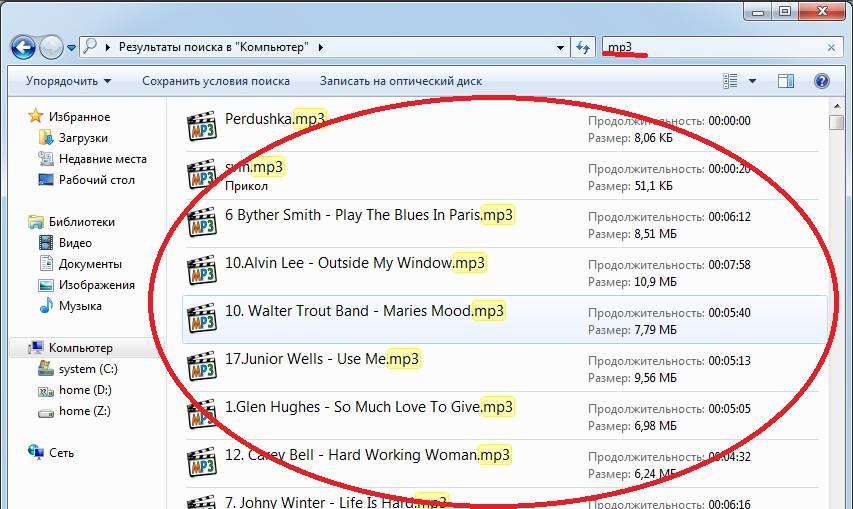Click the duration 00:07:58
853x509 pixels.
(730, 265)
